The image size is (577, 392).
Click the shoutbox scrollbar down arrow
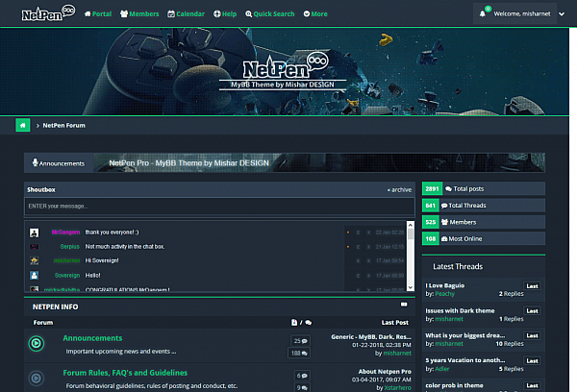pos(411,287)
